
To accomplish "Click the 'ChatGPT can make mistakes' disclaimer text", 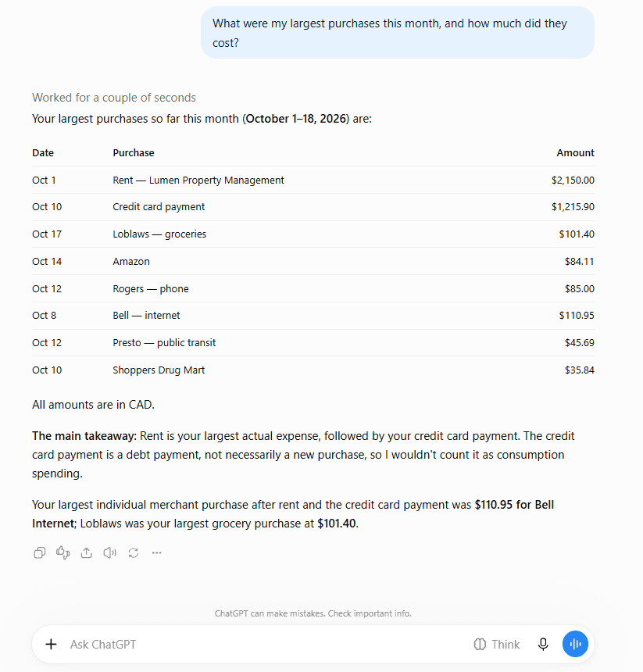I will pyautogui.click(x=313, y=613).
